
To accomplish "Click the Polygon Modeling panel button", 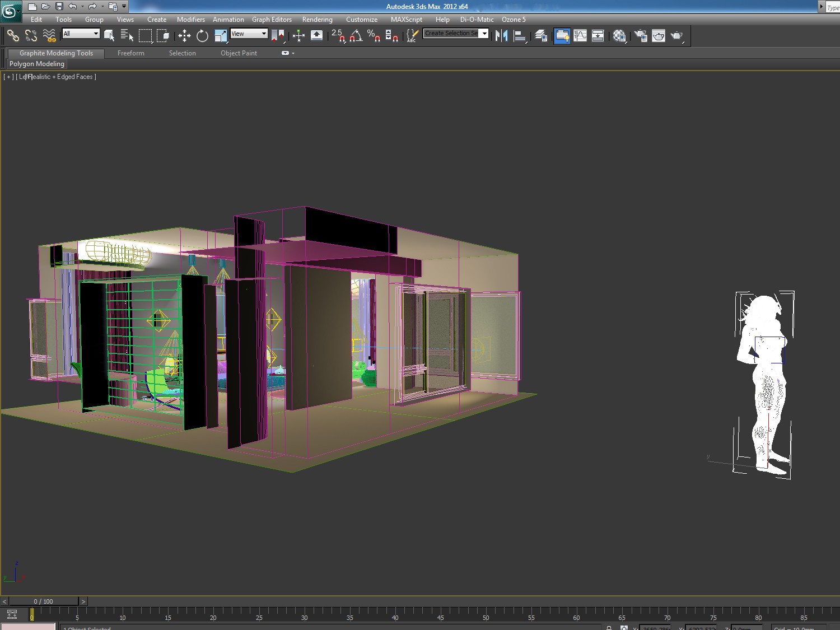I will 37,64.
